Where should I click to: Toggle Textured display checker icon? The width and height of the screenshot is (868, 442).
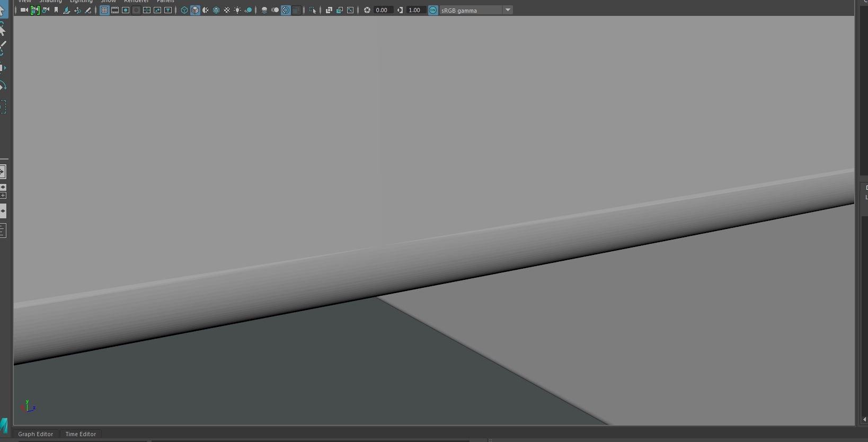pyautogui.click(x=227, y=10)
